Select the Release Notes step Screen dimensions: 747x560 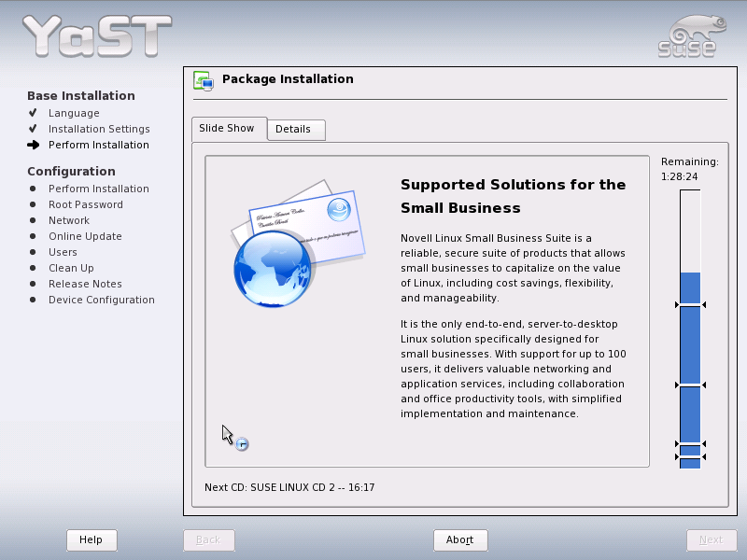tap(85, 284)
